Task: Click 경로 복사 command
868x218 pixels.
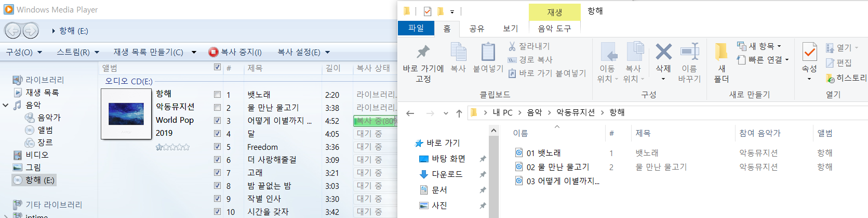Action: coord(530,60)
